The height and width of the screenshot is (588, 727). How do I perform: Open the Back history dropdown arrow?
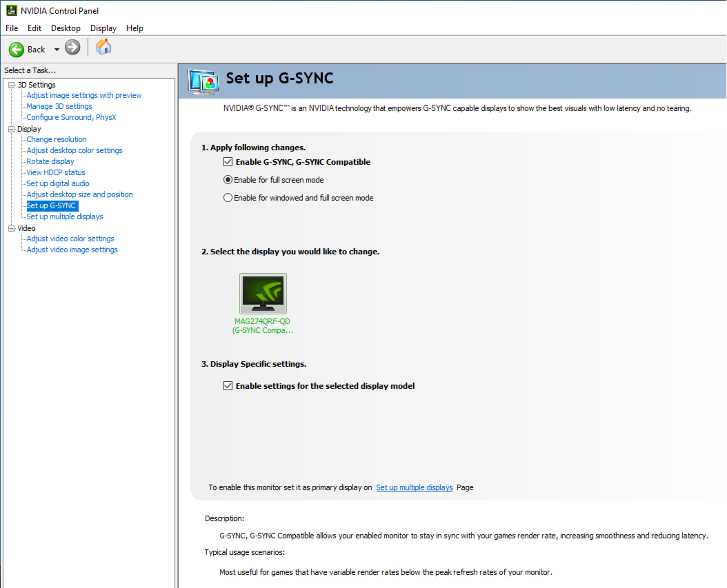pyautogui.click(x=57, y=50)
